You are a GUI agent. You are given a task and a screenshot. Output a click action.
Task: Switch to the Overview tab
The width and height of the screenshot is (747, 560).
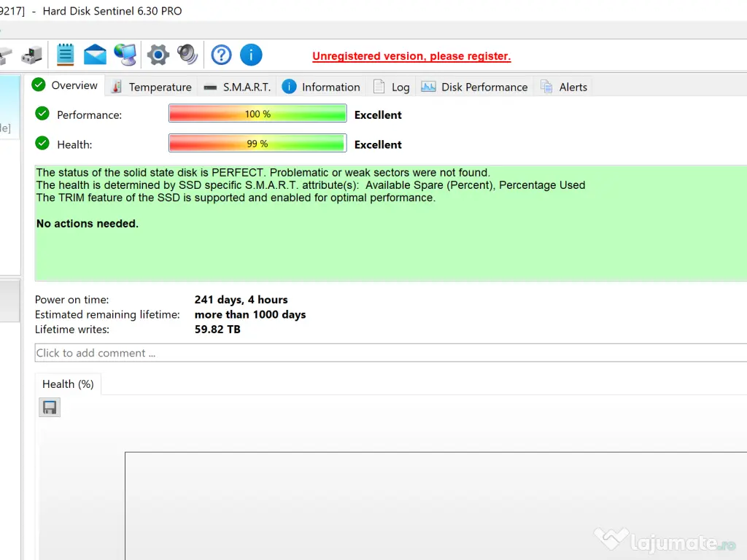(x=65, y=86)
